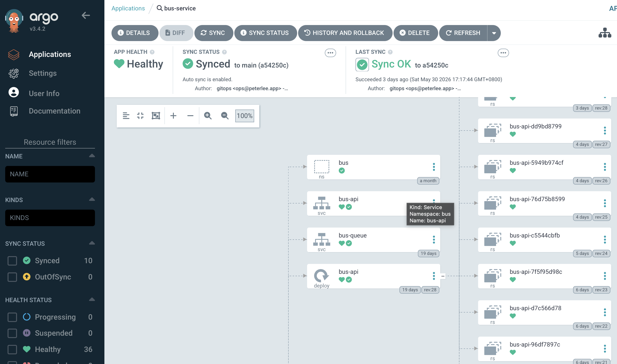Click the bus namespace node icon
The width and height of the screenshot is (617, 364).
[321, 167]
